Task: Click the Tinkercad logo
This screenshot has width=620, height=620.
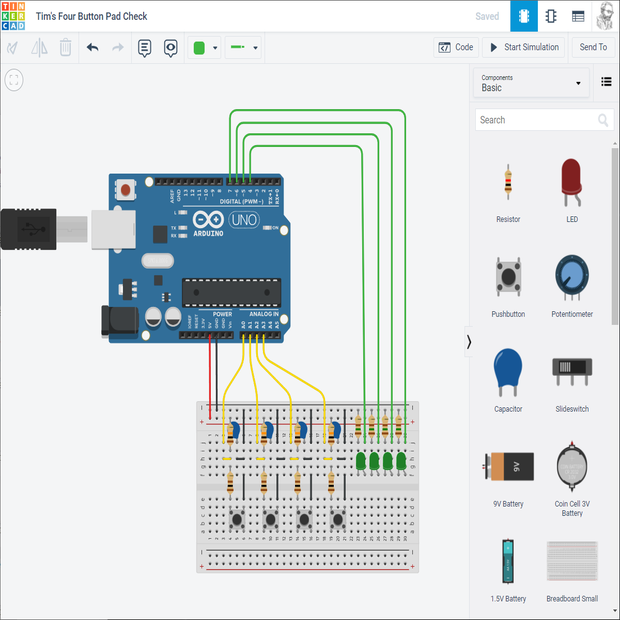Action: (15, 16)
